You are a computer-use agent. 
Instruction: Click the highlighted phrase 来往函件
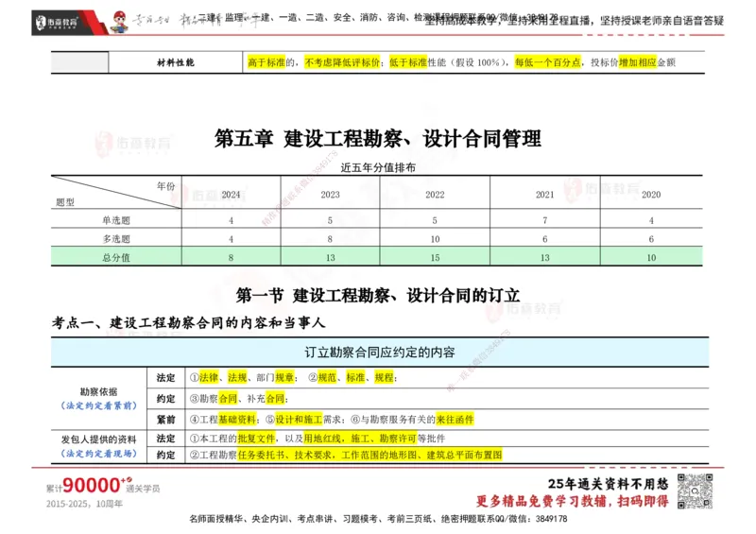pyautogui.click(x=455, y=420)
